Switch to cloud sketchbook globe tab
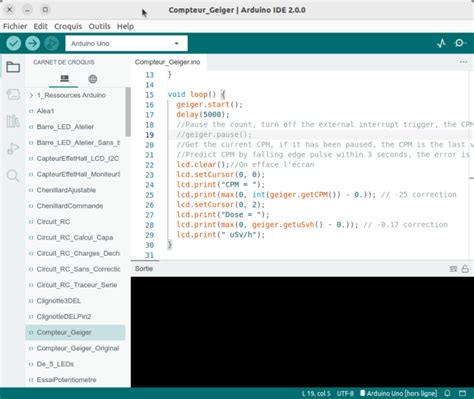474x399 pixels. (x=93, y=79)
